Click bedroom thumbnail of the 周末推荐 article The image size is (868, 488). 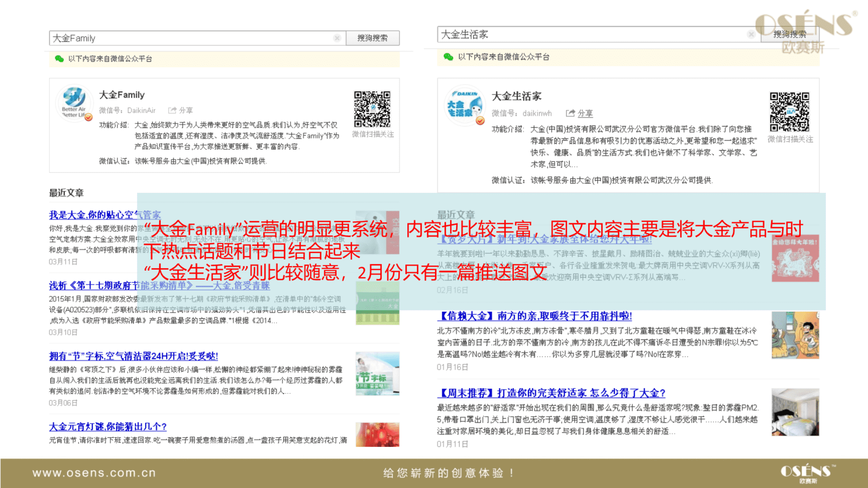click(795, 412)
